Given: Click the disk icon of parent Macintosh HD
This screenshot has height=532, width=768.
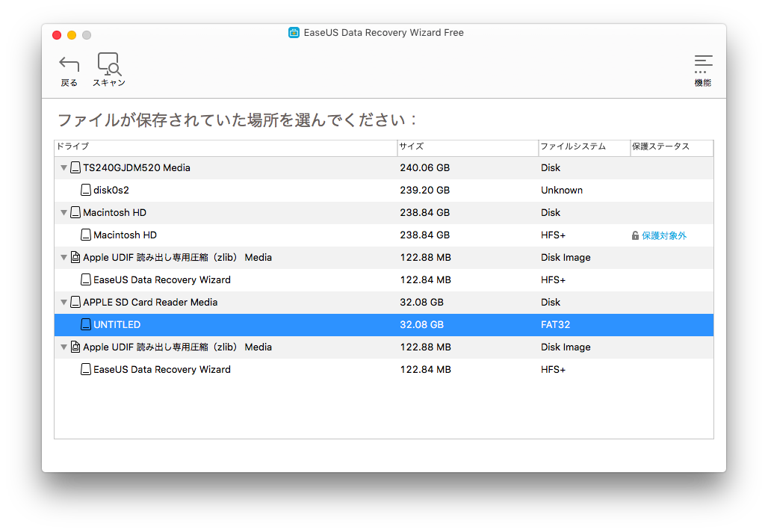Looking at the screenshot, I should (x=75, y=213).
